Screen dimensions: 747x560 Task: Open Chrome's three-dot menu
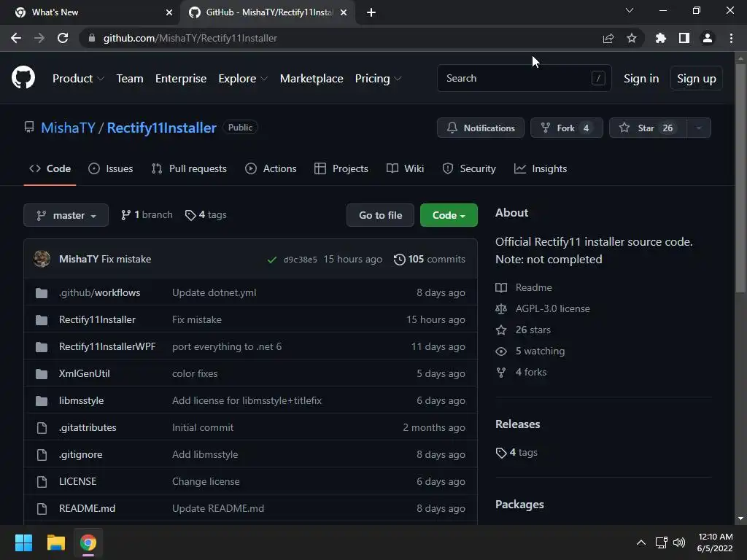coord(731,38)
